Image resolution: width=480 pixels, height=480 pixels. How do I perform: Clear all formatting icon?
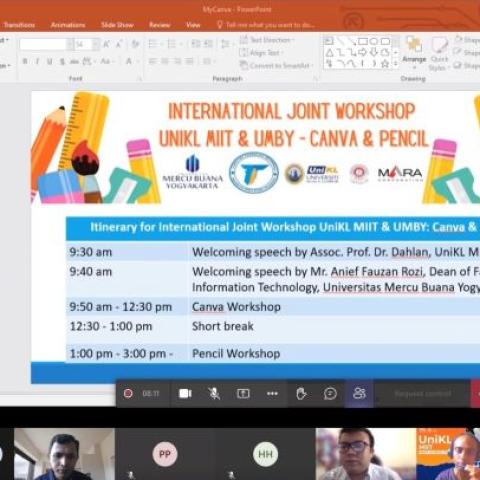click(135, 44)
